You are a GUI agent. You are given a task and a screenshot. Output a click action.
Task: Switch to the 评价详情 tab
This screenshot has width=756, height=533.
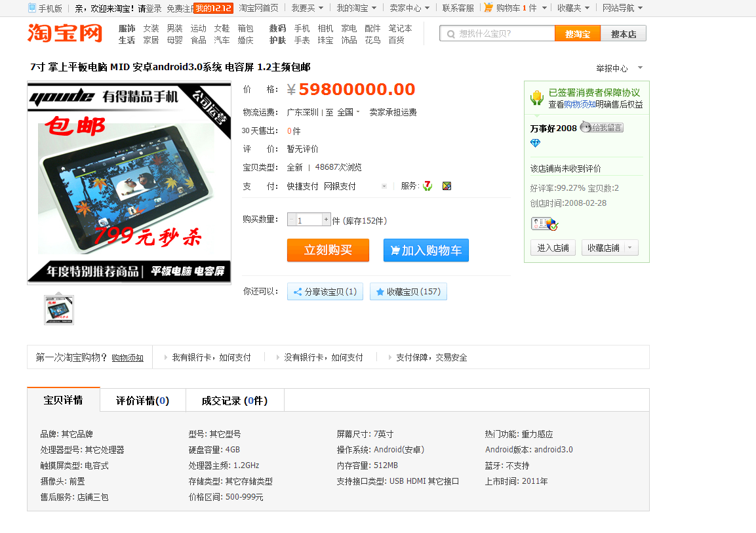[142, 401]
